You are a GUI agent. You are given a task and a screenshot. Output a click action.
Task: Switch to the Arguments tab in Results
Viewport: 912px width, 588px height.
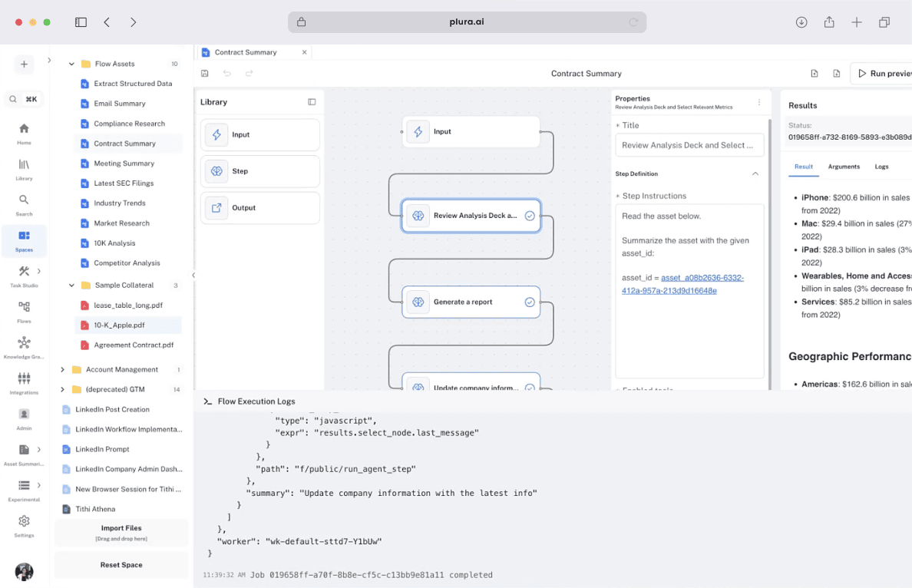(x=844, y=167)
